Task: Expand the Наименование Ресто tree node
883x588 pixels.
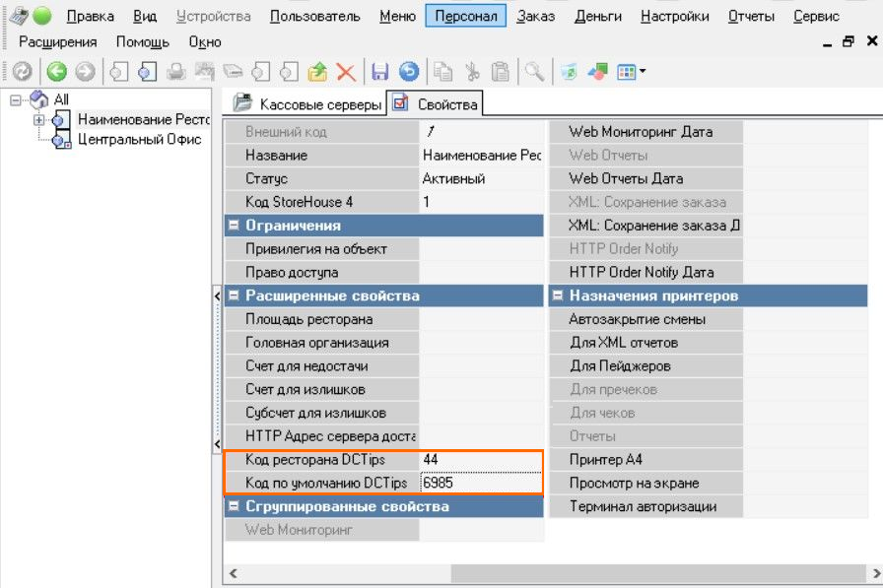Action: [x=39, y=120]
